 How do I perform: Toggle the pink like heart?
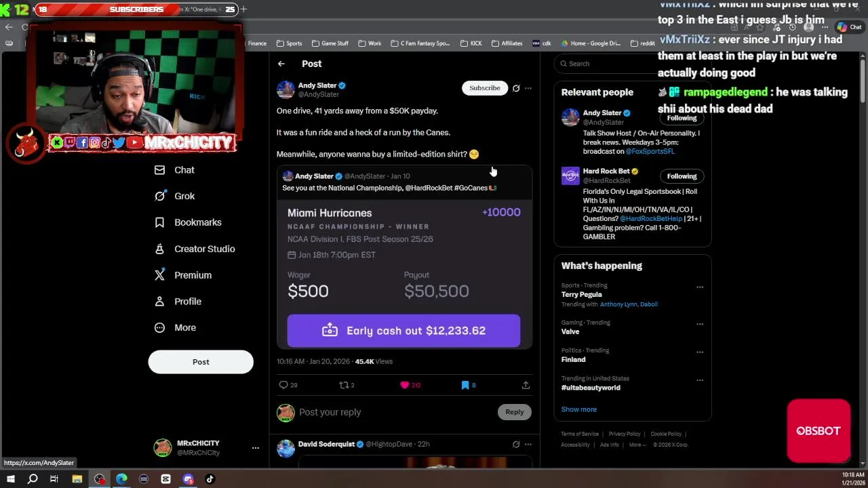(x=405, y=385)
